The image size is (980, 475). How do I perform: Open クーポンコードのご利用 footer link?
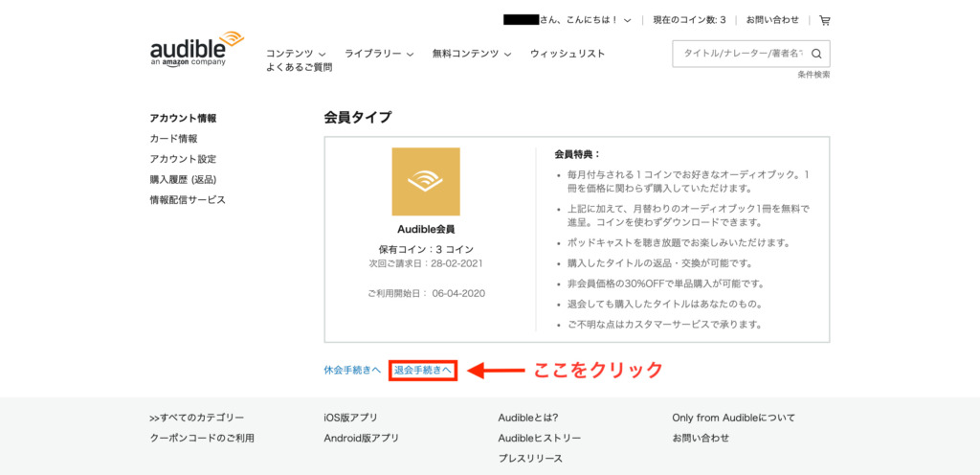[202, 438]
